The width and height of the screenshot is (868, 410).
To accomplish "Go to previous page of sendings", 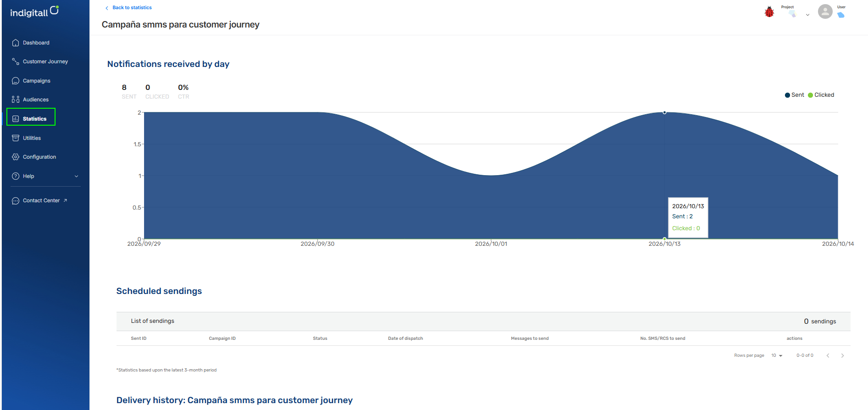I will point(828,355).
